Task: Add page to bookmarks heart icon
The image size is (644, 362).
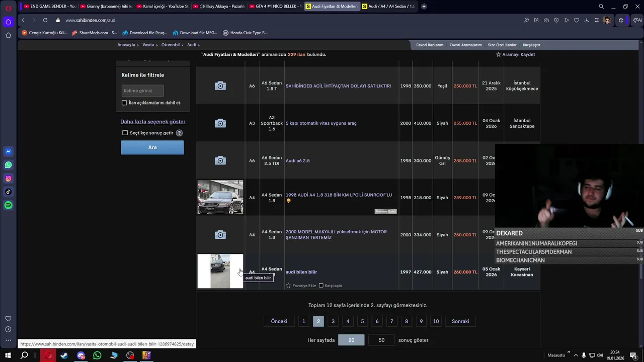Action: (577, 20)
